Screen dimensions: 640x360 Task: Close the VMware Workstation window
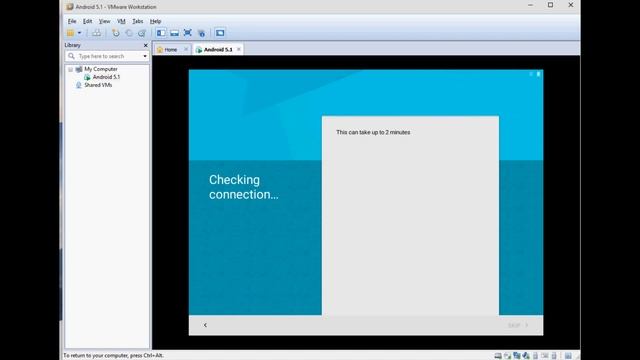click(571, 5)
